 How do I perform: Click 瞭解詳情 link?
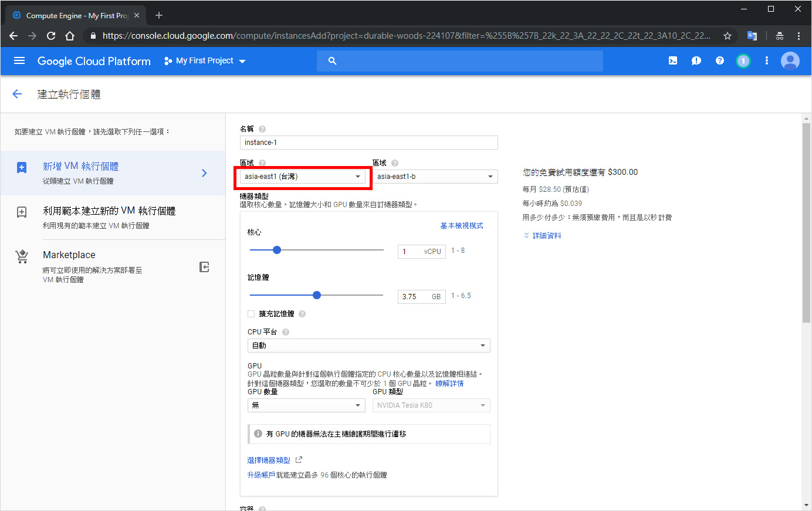(449, 384)
